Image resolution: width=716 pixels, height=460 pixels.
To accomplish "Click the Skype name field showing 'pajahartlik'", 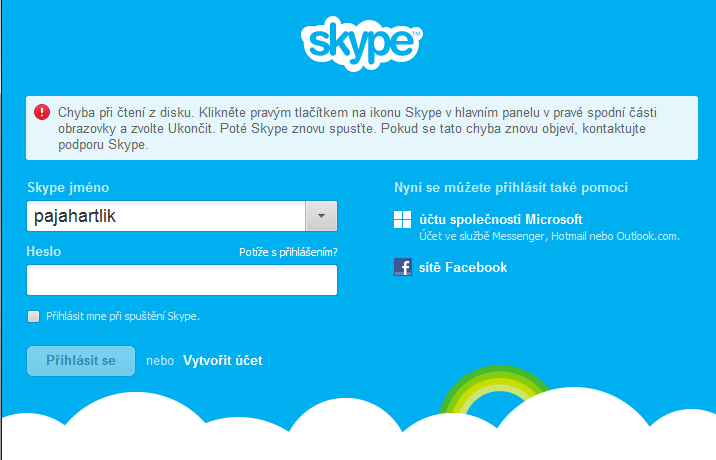I will pos(165,216).
